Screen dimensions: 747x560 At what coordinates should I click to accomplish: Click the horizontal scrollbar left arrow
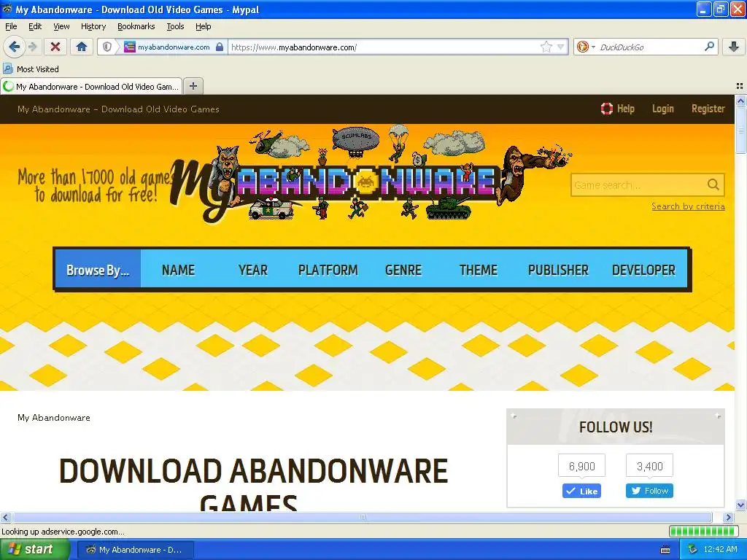click(5, 517)
